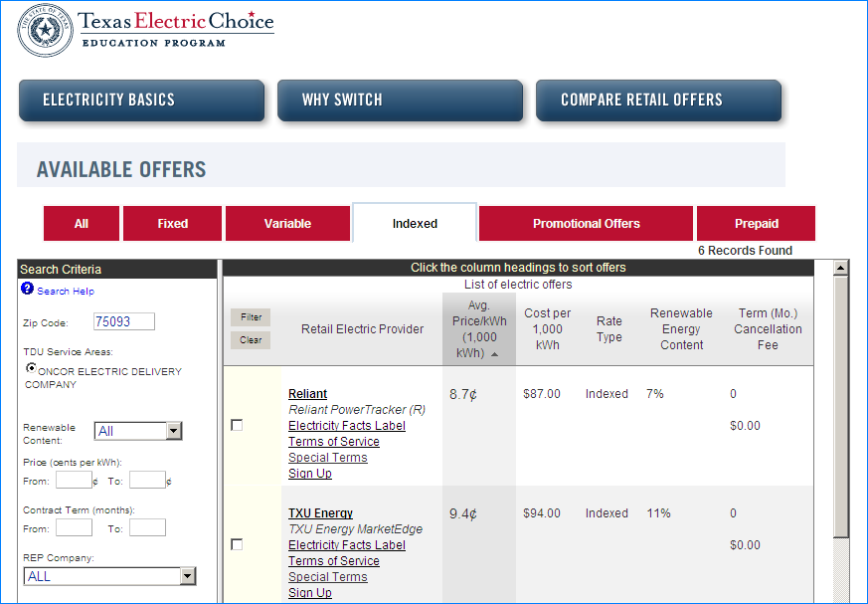Sort by Term Cancellation Fee column
Screen dimensions: 868x604
768,329
